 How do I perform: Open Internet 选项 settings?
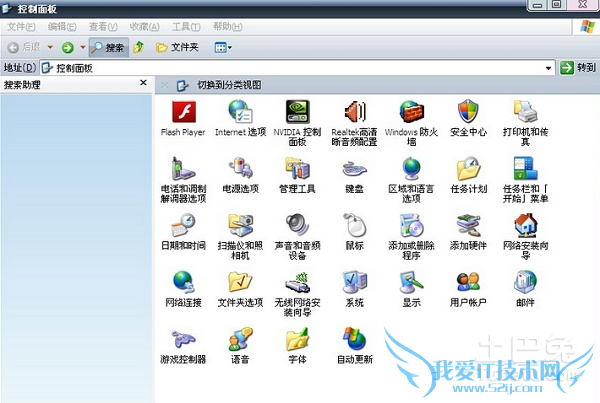click(x=240, y=119)
